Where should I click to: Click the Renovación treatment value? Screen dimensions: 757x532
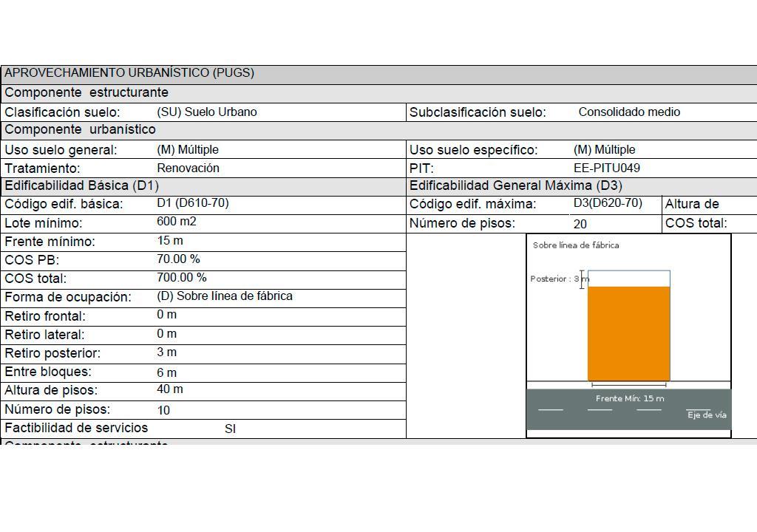[188, 168]
